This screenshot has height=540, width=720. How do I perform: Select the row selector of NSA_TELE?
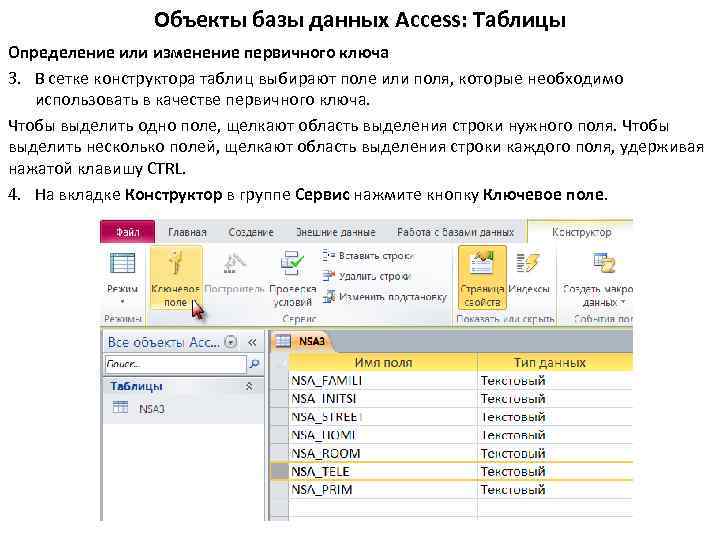point(279,472)
